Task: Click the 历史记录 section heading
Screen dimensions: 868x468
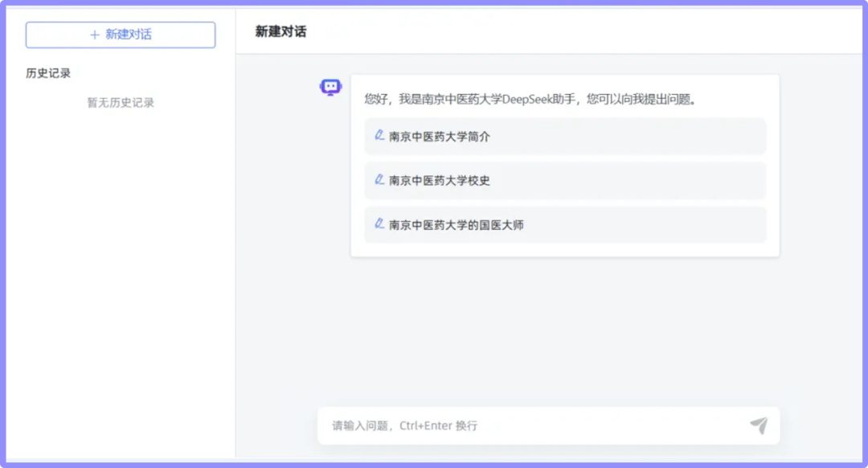Action: [48, 73]
